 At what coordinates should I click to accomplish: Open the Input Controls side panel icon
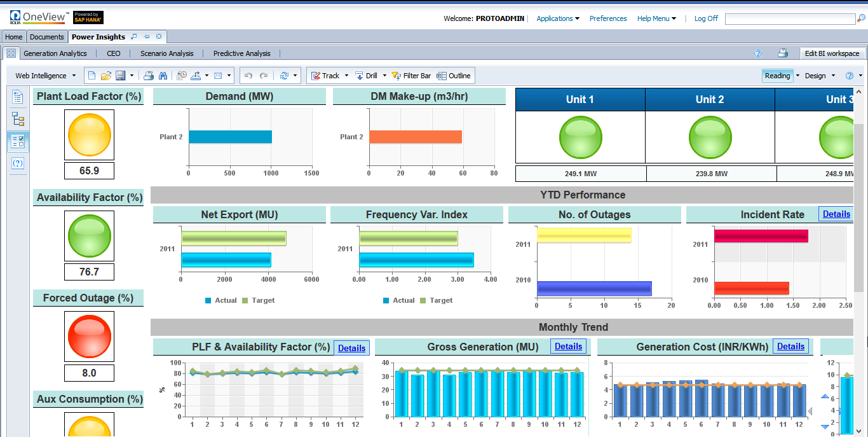tap(18, 141)
